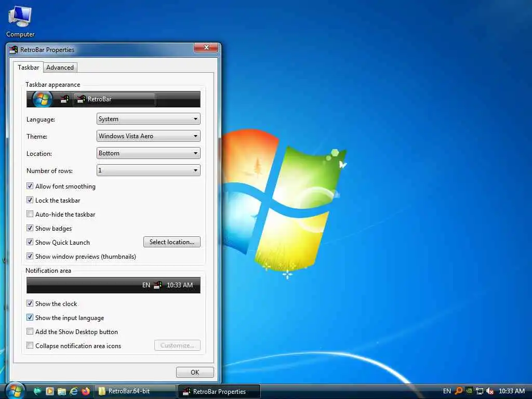Enable Auto-hide the taskbar
The width and height of the screenshot is (532, 399).
[30, 214]
